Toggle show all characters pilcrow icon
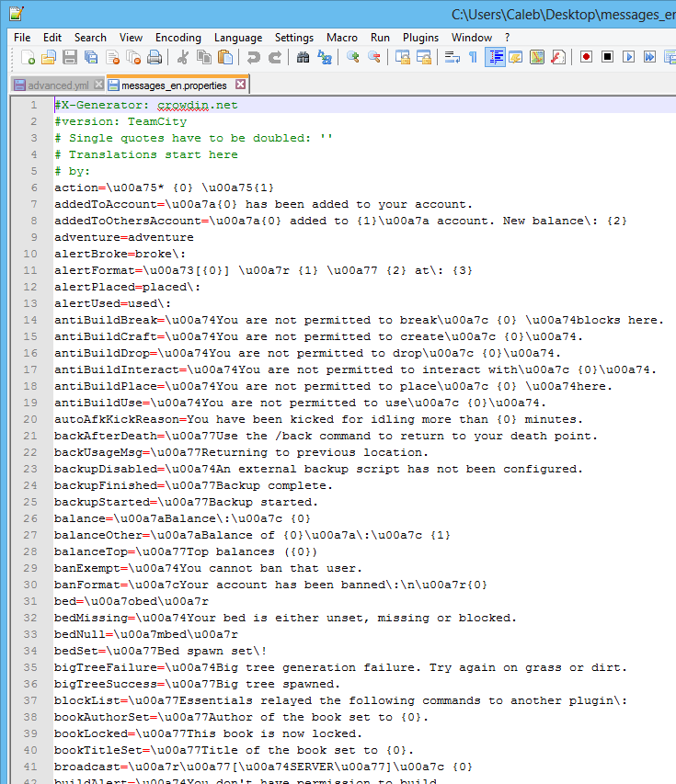This screenshot has width=676, height=784. (x=473, y=57)
